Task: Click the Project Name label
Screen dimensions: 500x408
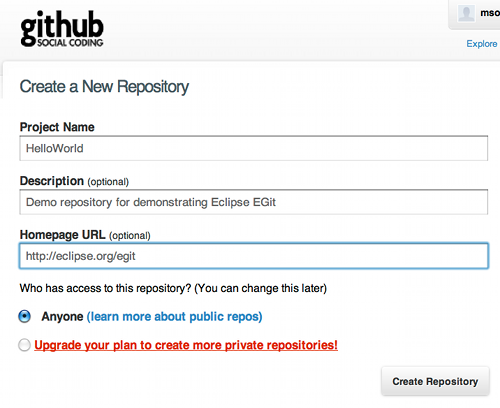Action: pos(57,127)
